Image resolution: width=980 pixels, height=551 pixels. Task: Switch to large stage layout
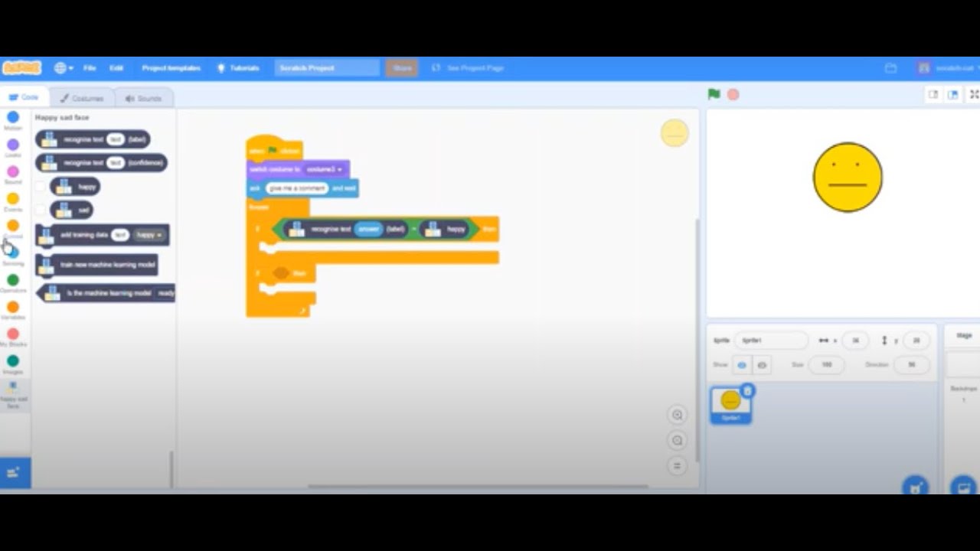point(952,94)
